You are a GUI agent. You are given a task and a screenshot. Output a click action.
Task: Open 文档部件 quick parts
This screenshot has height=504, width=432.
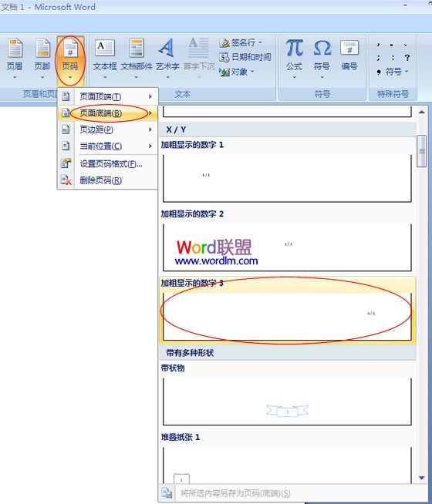click(x=137, y=59)
